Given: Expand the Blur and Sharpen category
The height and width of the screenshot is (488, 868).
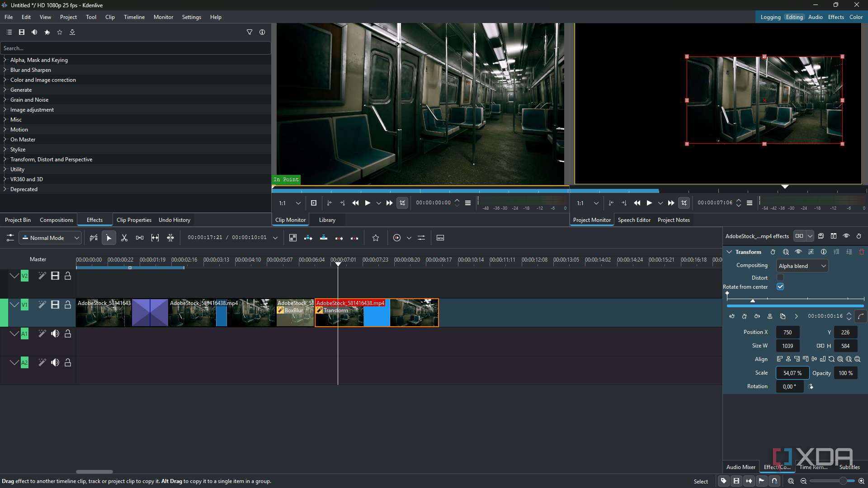Looking at the screenshot, I should tap(5, 70).
